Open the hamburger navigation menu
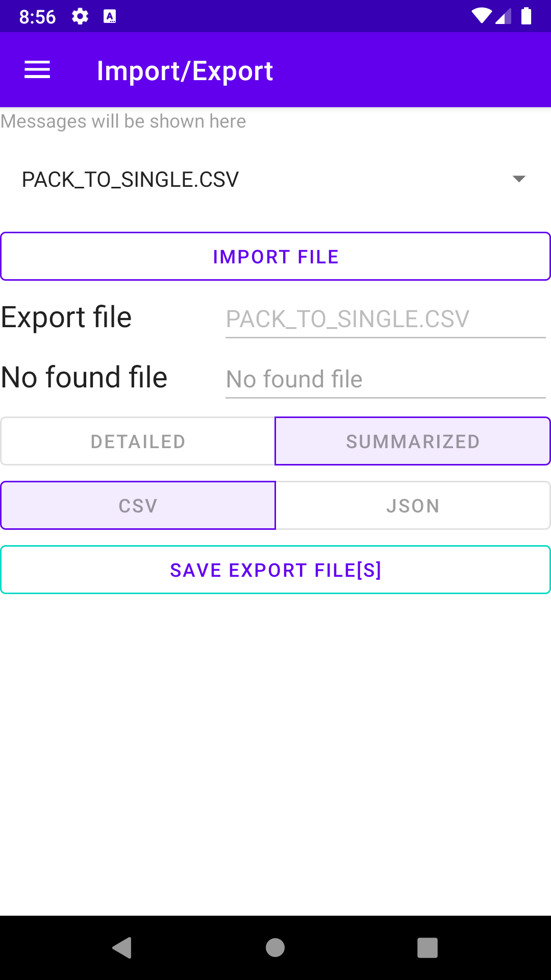 37,70
